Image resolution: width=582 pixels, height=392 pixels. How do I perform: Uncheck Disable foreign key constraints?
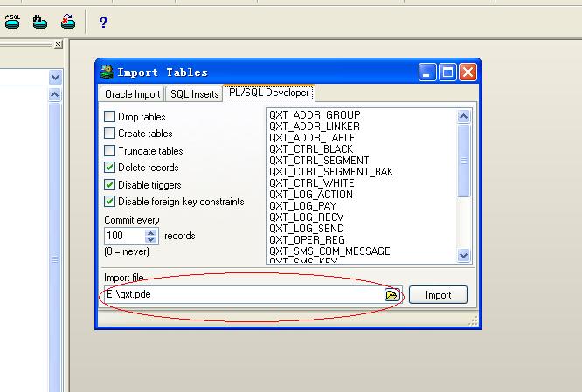pos(109,202)
